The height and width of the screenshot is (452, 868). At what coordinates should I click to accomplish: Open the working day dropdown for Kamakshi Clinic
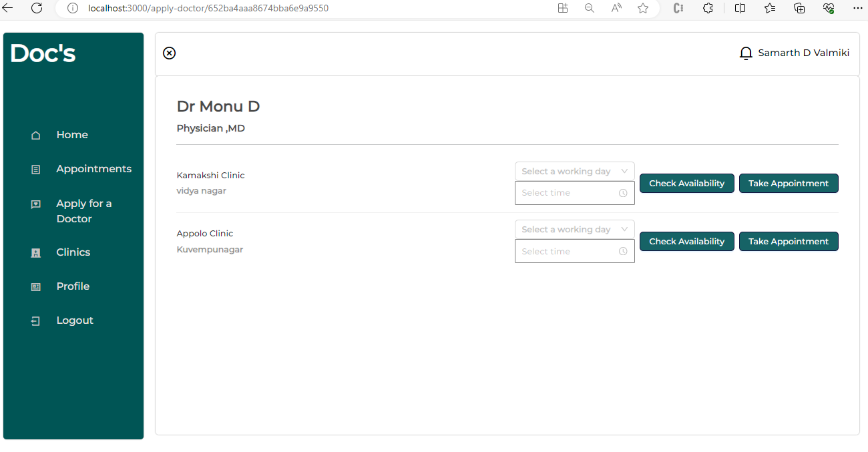click(574, 171)
